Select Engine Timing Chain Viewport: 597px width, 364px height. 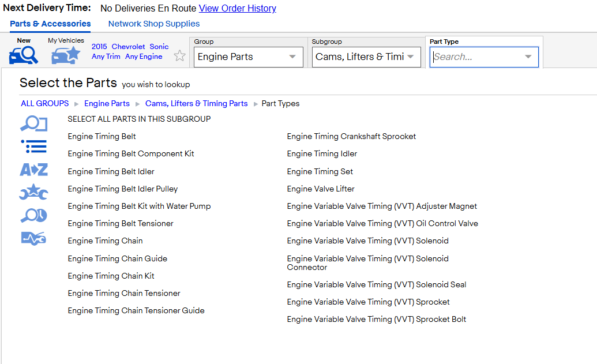tap(105, 241)
